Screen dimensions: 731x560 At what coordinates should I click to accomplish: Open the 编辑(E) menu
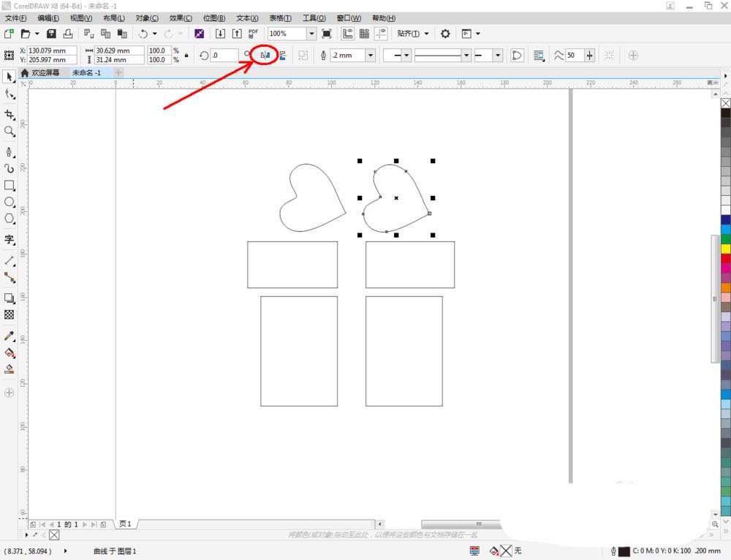[x=48, y=18]
